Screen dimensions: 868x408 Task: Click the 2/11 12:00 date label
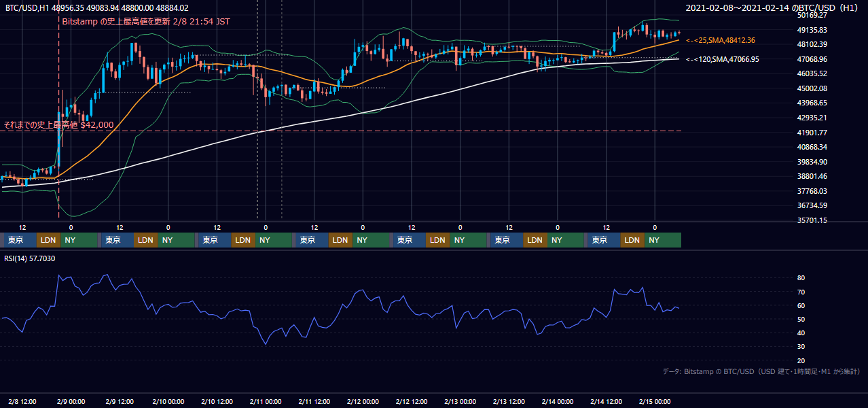(314, 401)
